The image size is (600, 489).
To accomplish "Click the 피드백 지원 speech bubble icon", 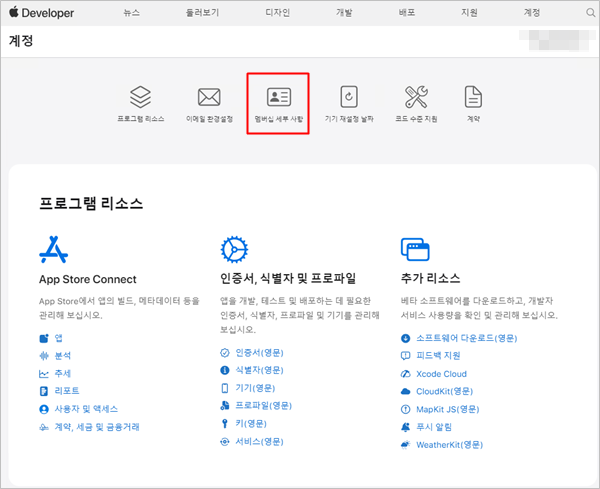I will pos(405,356).
